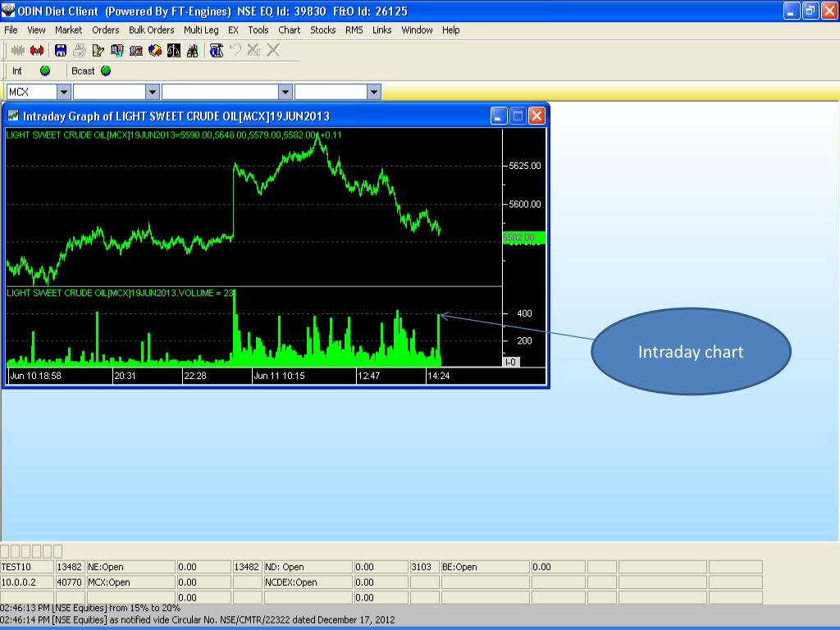Click the MCX:Open status cell
840x630 pixels.
[x=131, y=582]
